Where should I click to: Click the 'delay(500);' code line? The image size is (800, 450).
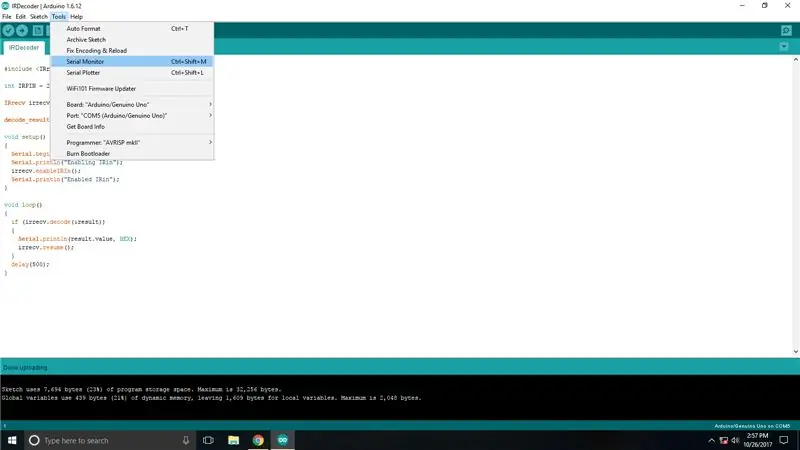(30, 264)
